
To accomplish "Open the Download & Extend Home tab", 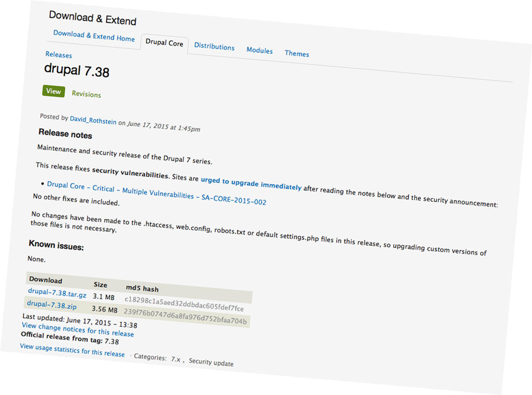I will tap(94, 36).
